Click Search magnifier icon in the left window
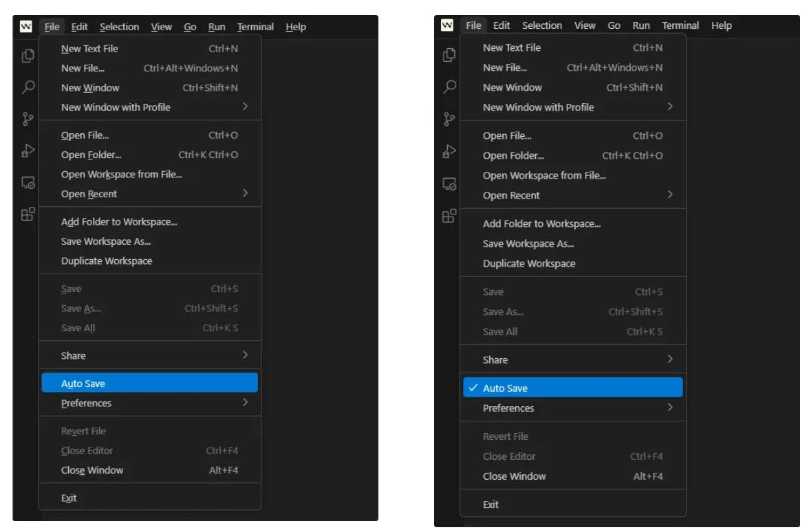This screenshot has width=807, height=532. point(28,87)
